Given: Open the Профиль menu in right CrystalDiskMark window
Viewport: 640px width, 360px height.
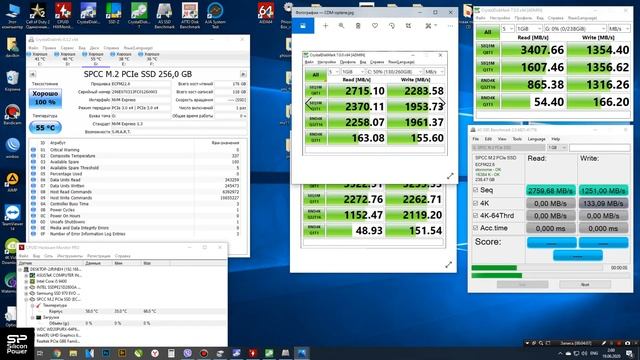Looking at the screenshot, I should click(523, 18).
